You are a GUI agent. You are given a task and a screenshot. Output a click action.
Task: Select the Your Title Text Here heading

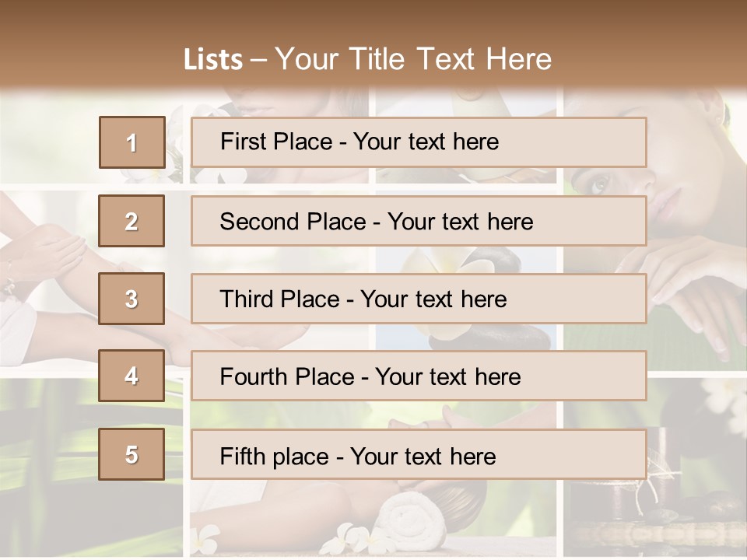point(413,59)
